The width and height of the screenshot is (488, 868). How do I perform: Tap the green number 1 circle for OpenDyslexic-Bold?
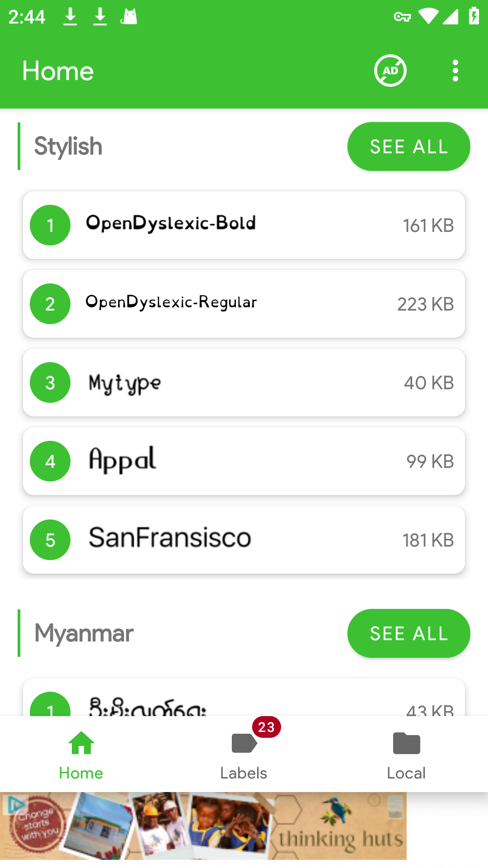click(50, 225)
